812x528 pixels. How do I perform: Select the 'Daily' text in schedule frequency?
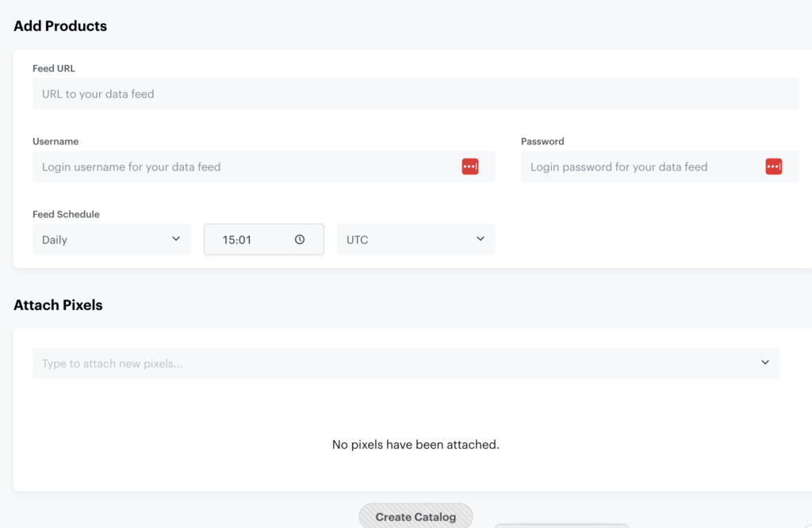(x=55, y=240)
